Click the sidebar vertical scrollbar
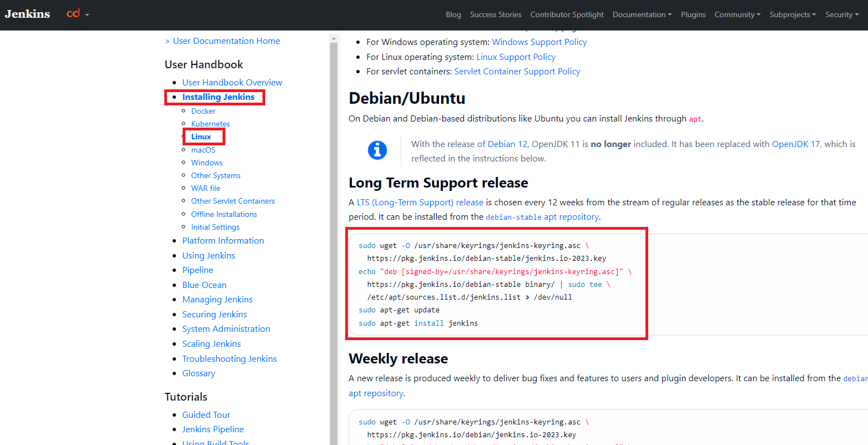 [334, 239]
